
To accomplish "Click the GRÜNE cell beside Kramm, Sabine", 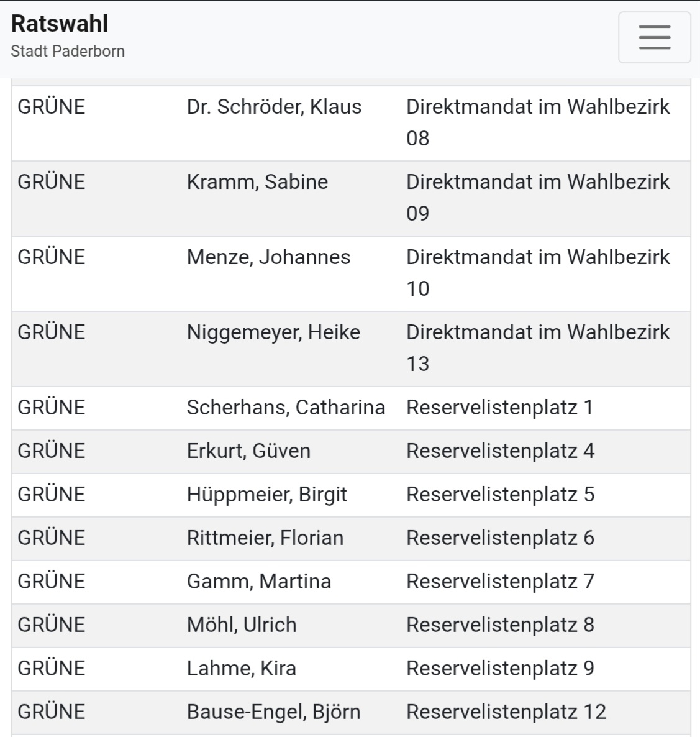I will [x=52, y=182].
